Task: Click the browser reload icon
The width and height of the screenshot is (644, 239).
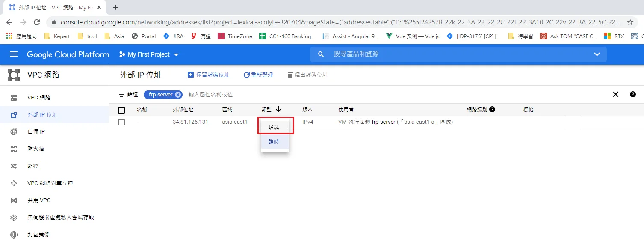Action: pyautogui.click(x=37, y=22)
